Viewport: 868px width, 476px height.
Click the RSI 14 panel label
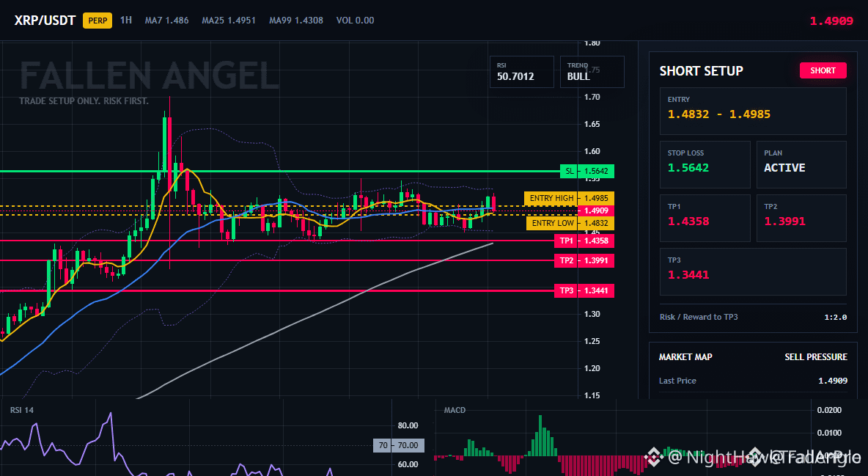tap(21, 410)
